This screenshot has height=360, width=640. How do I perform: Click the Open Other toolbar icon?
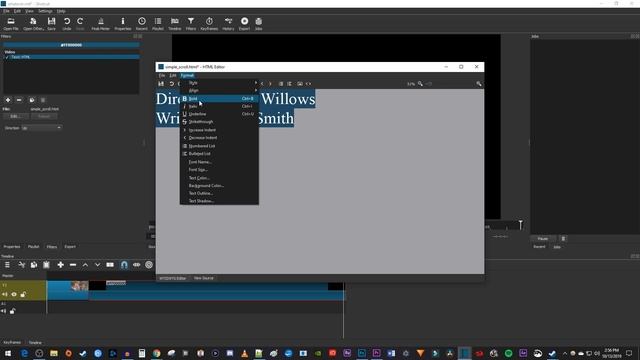click(x=33, y=24)
